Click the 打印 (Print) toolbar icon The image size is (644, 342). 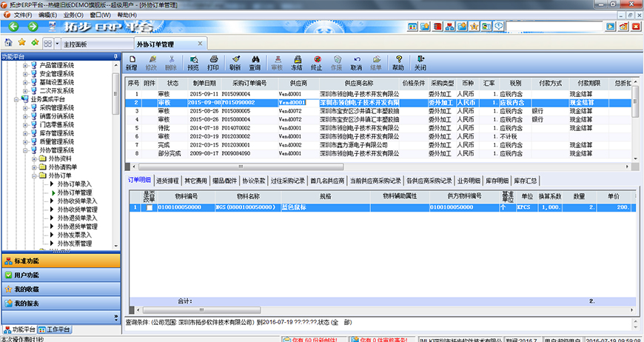point(213,62)
